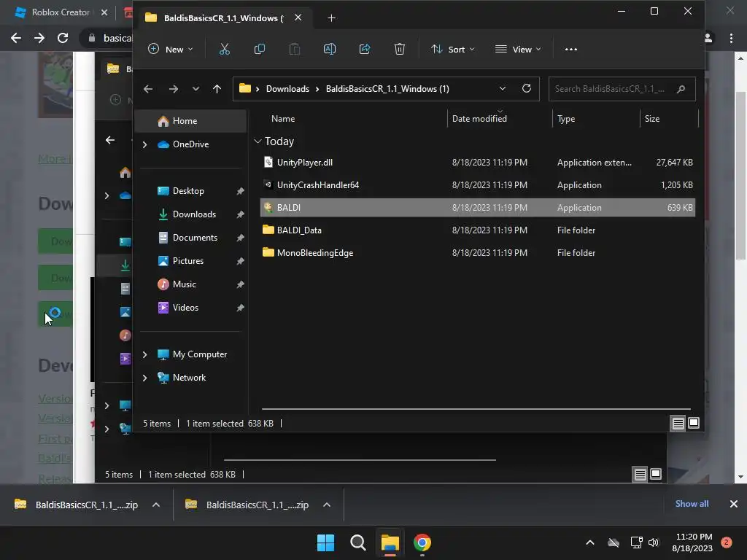Click the Share icon in toolbar
The height and width of the screenshot is (560, 747).
tap(365, 49)
